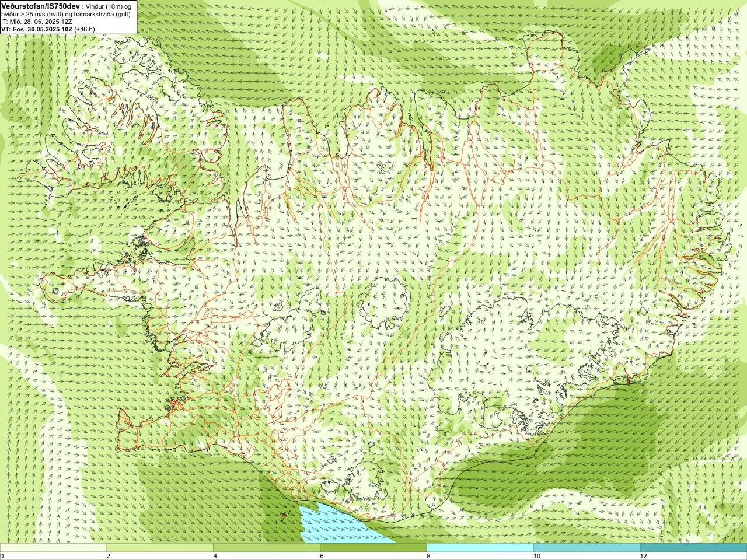Click the "Veðurstofan/IS750dev" map title
This screenshot has width=747, height=560.
point(40,5)
